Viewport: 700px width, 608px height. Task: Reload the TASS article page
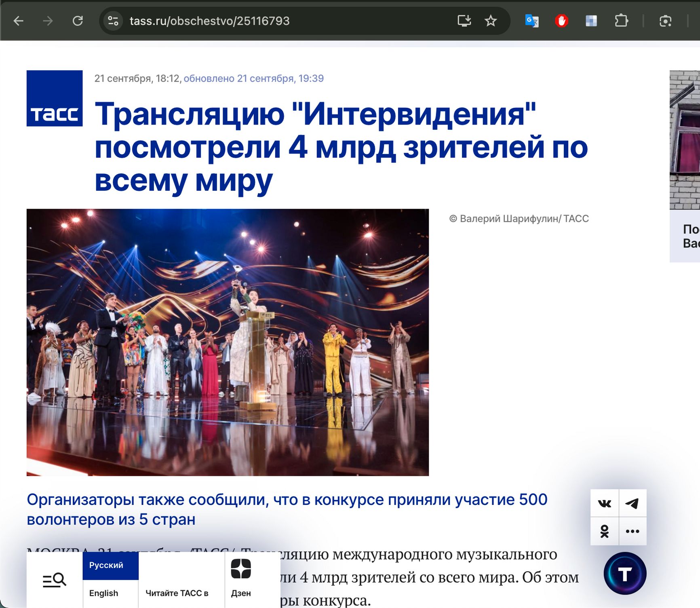pyautogui.click(x=78, y=21)
